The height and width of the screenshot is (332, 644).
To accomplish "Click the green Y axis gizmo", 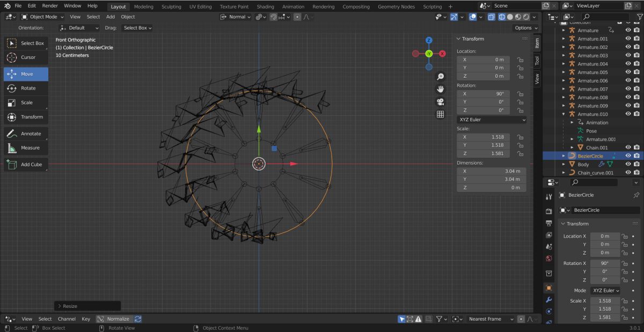I will 429,54.
